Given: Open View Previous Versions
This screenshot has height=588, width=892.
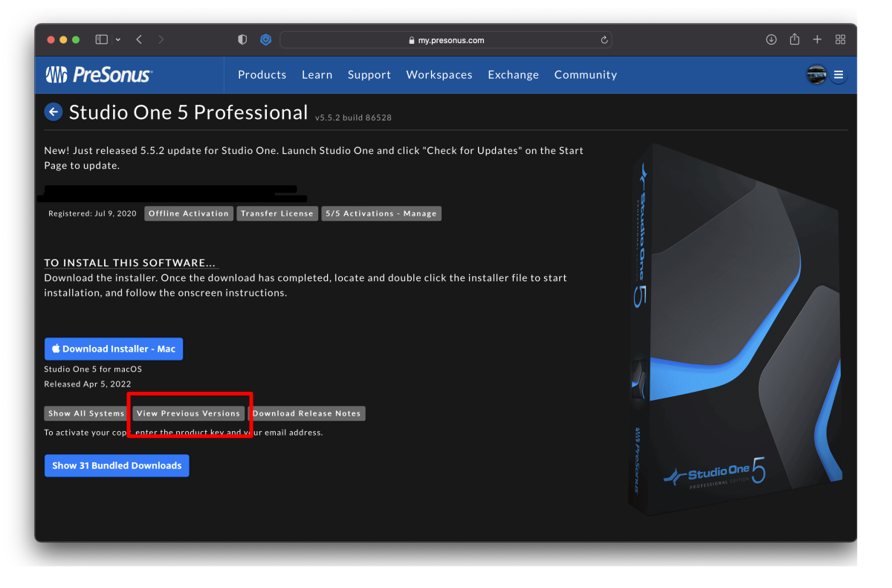Looking at the screenshot, I should coord(189,413).
